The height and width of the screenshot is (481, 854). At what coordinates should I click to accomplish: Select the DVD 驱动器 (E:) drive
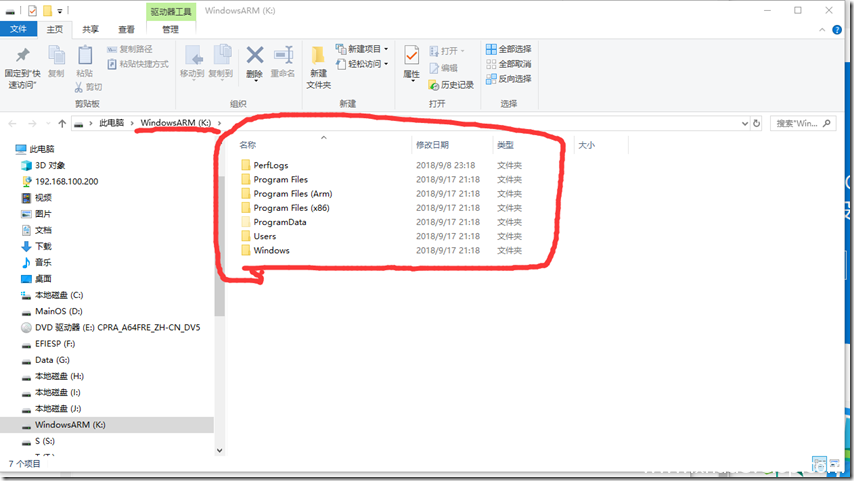coord(117,327)
